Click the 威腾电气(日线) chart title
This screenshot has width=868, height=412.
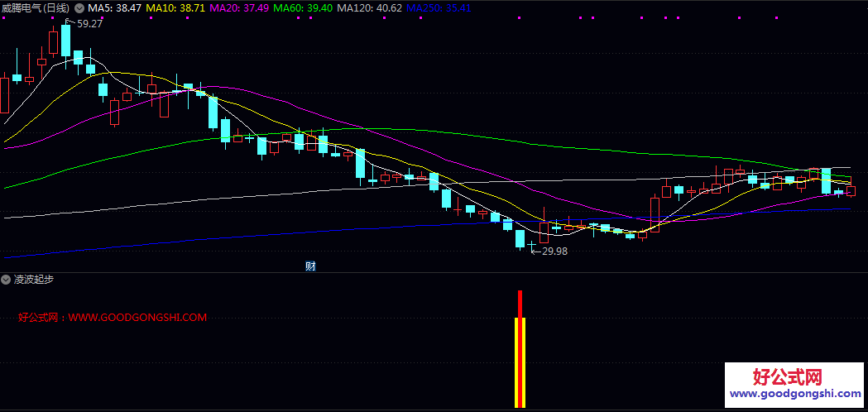coord(36,8)
